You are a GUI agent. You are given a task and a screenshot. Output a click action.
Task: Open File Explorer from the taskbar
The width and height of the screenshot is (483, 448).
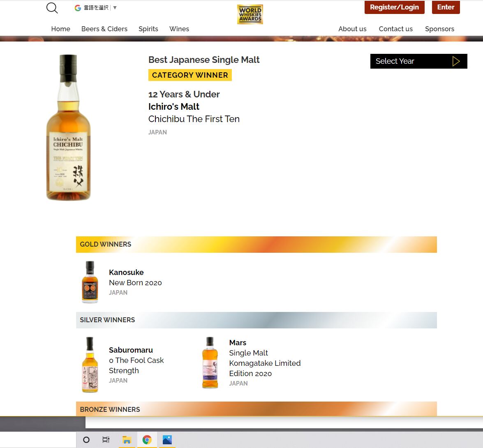(127, 440)
